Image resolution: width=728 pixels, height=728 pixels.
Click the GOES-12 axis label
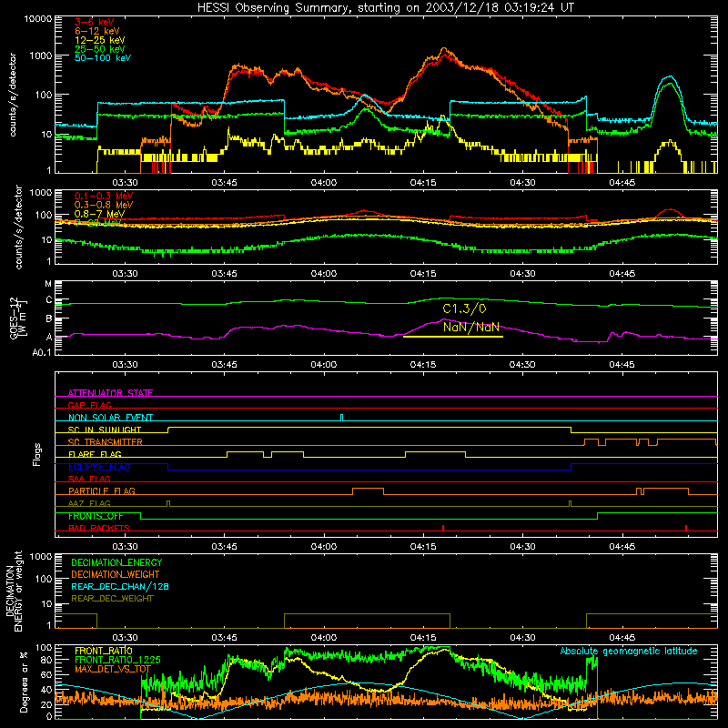coord(17,318)
